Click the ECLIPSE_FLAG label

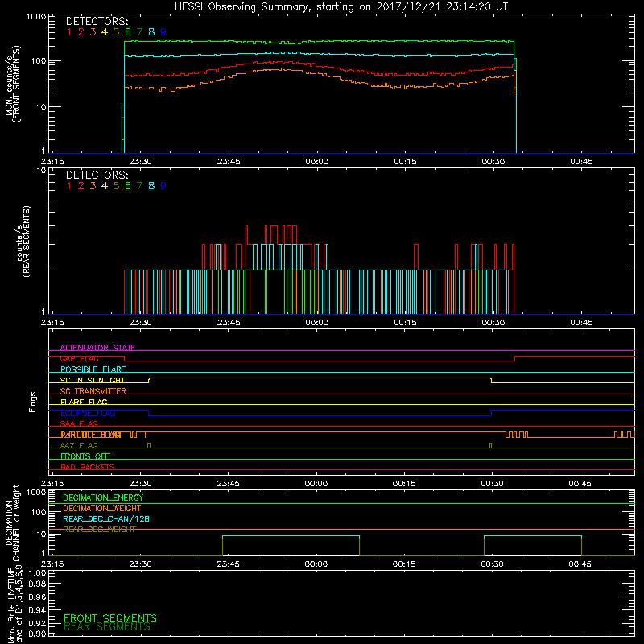pyautogui.click(x=88, y=413)
